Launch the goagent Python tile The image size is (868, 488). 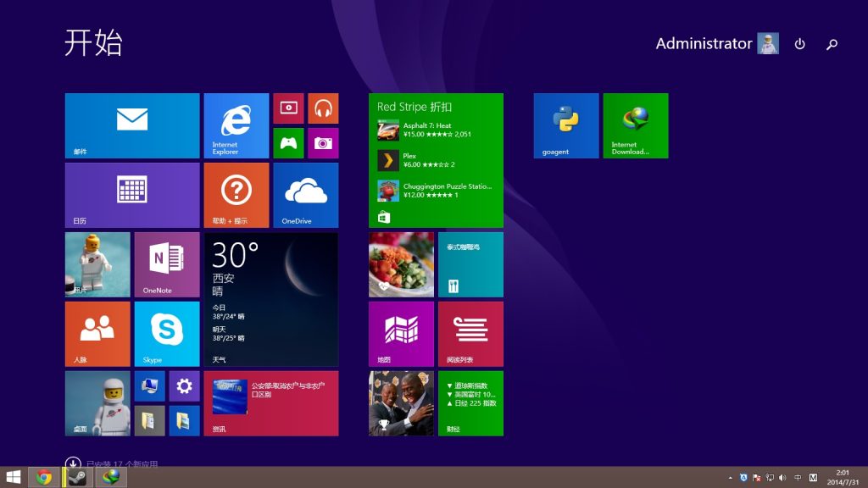tap(566, 125)
